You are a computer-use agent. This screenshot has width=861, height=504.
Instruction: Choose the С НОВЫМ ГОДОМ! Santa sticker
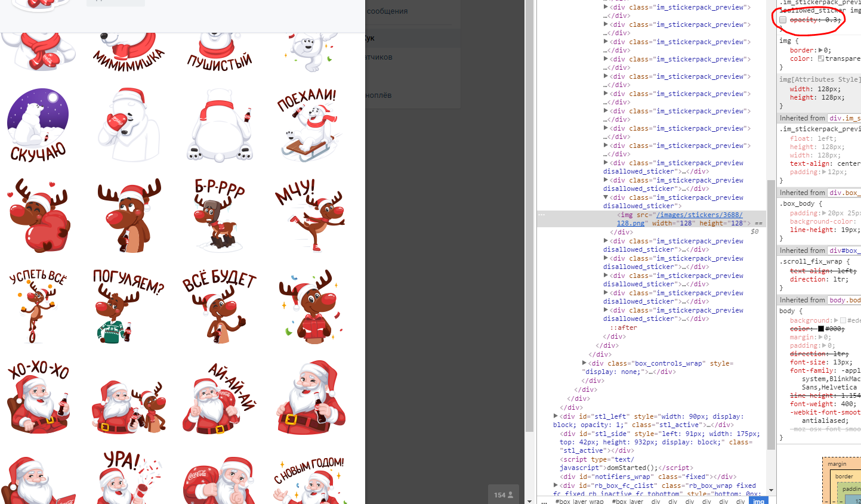pos(308,480)
